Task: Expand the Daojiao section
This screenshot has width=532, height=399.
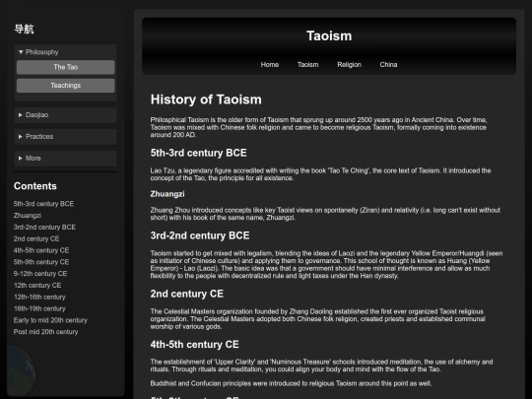Action: (65, 115)
